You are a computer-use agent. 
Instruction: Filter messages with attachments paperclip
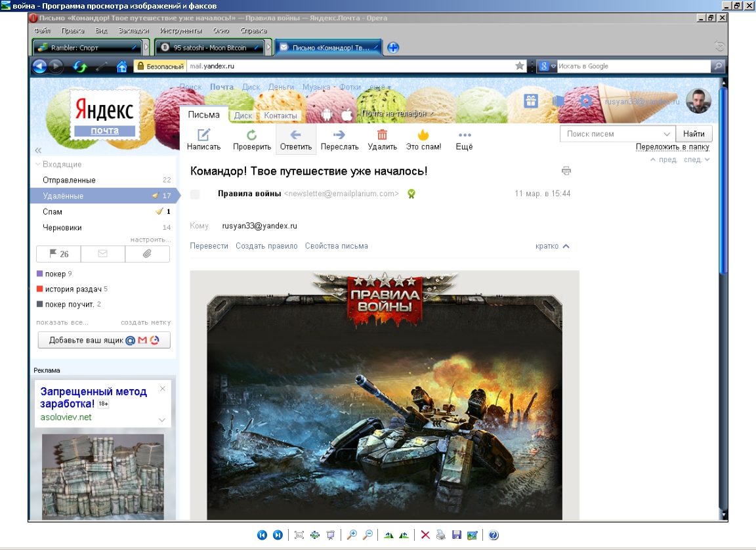(x=147, y=254)
